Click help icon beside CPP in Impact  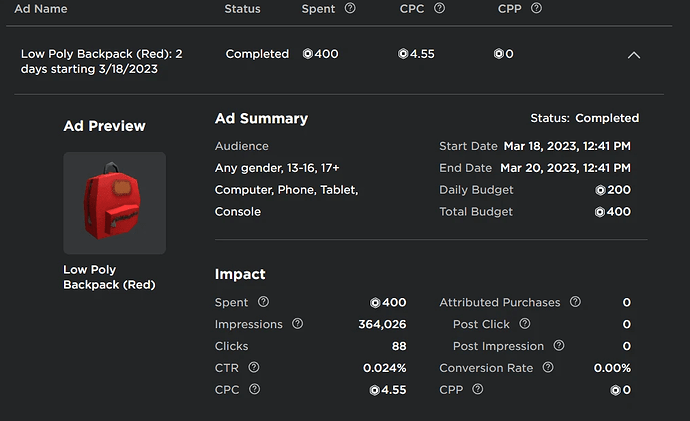(479, 390)
